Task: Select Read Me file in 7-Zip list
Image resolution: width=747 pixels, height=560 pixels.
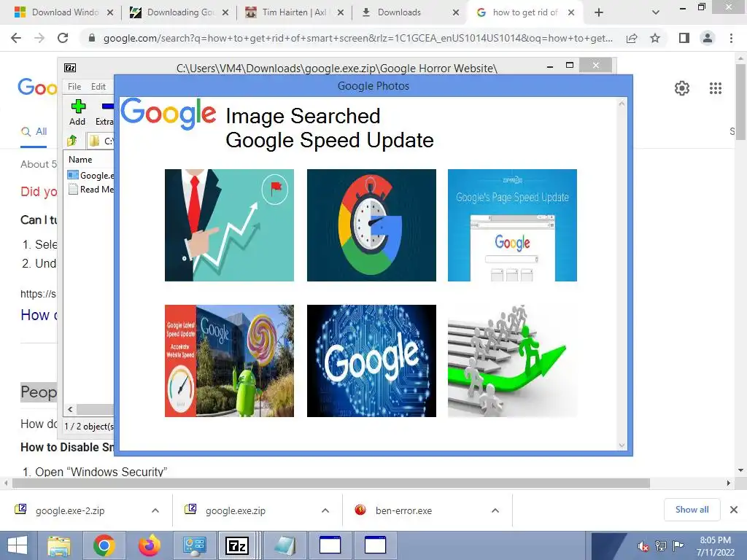Action: [90, 189]
